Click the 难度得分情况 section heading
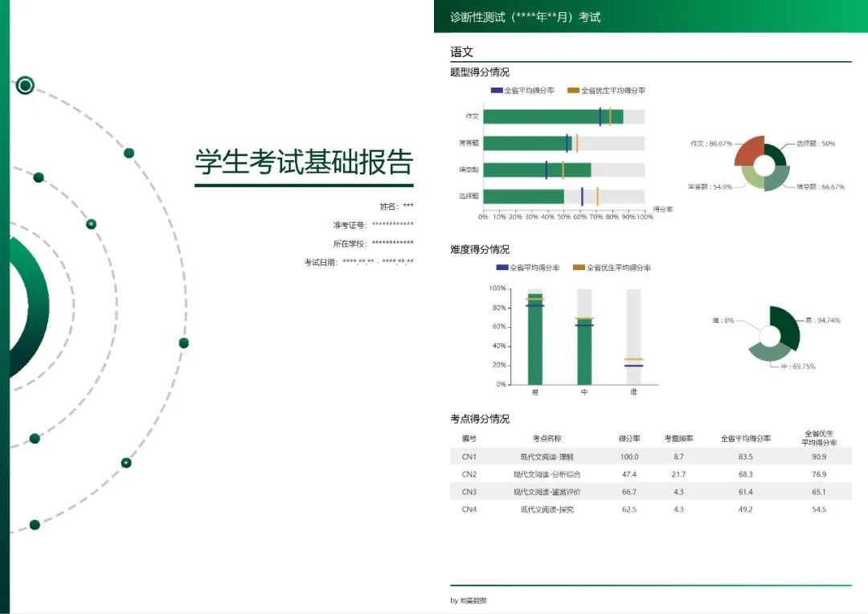 [479, 250]
